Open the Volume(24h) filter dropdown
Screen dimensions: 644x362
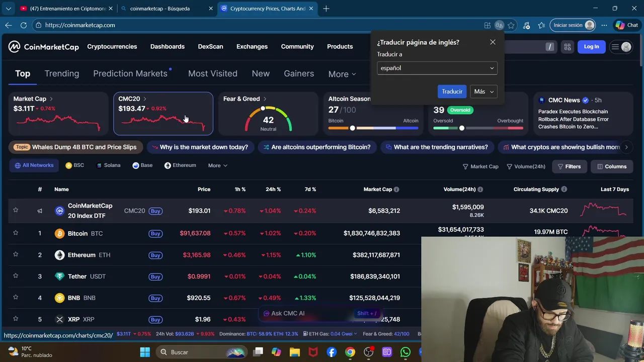(x=526, y=166)
